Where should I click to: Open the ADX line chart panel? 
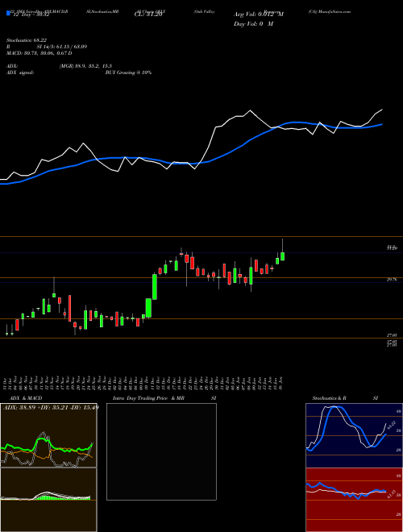tap(48, 435)
